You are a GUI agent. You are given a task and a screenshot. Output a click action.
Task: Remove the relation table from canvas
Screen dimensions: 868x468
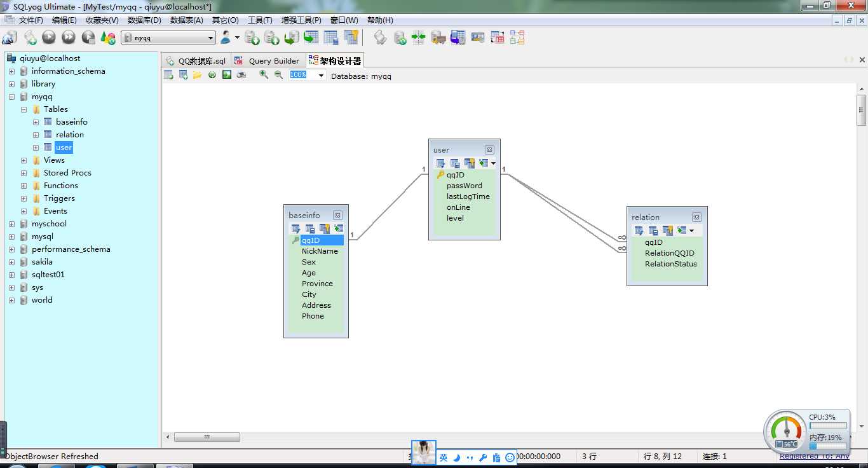tap(696, 217)
